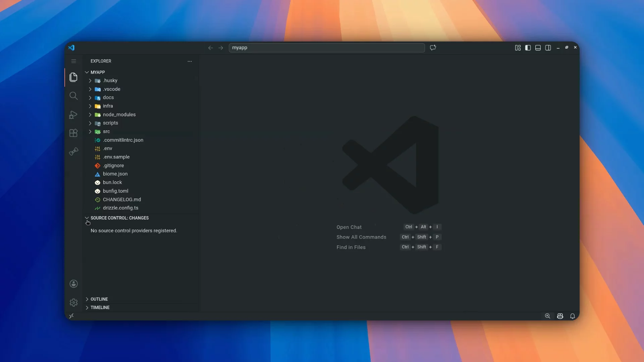Image resolution: width=644 pixels, height=362 pixels.
Task: Open the Manage gear icon
Action: (x=73, y=303)
